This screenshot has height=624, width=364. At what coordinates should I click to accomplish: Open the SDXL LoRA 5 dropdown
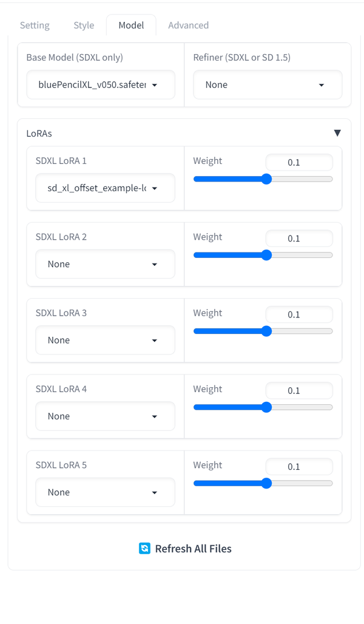(105, 492)
